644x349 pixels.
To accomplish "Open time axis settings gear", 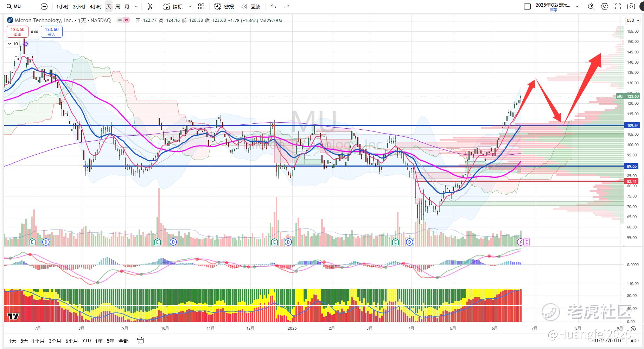I will click(x=633, y=329).
